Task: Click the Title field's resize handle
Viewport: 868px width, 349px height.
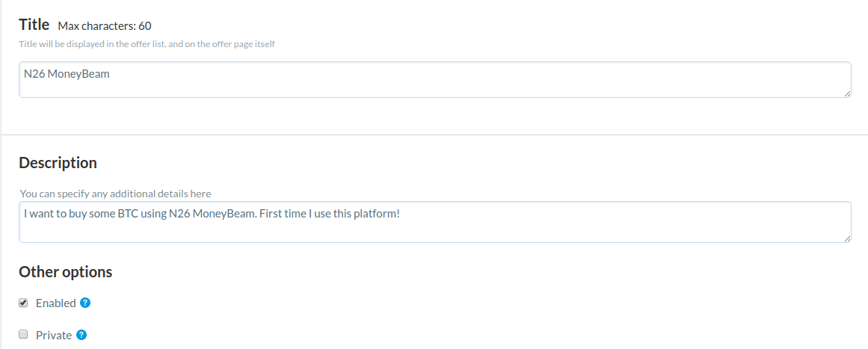Action: click(x=847, y=93)
